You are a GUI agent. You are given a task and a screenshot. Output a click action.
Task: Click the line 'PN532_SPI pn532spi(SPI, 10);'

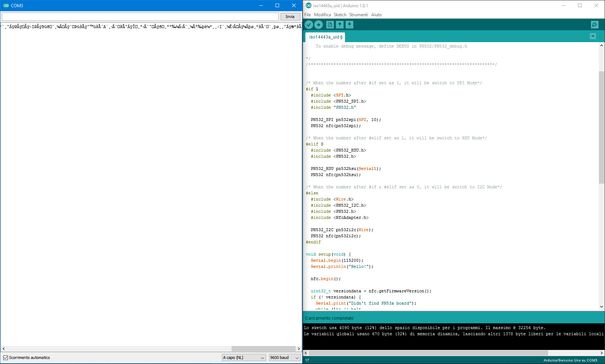click(x=346, y=120)
